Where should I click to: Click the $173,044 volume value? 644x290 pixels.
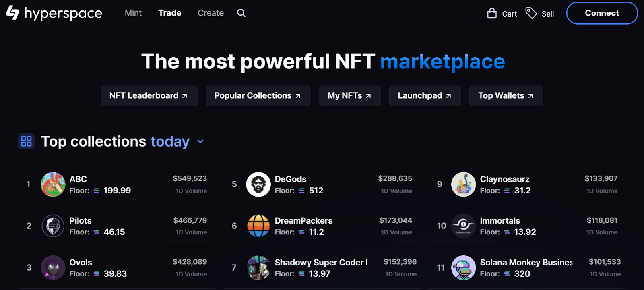pyautogui.click(x=396, y=220)
